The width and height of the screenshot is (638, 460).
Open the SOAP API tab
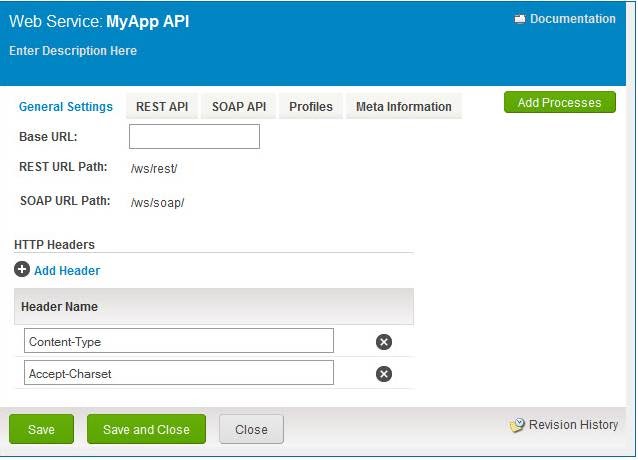(239, 107)
